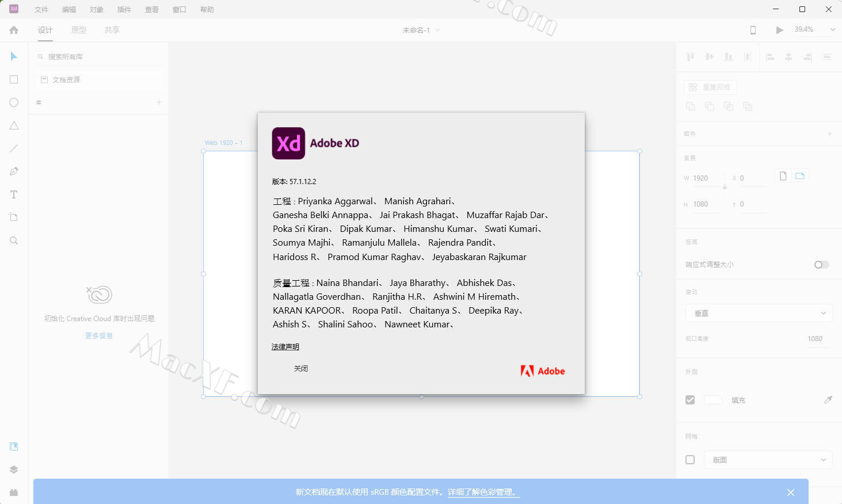Open the 文件 menu
Image resolution: width=842 pixels, height=504 pixels.
pyautogui.click(x=41, y=10)
